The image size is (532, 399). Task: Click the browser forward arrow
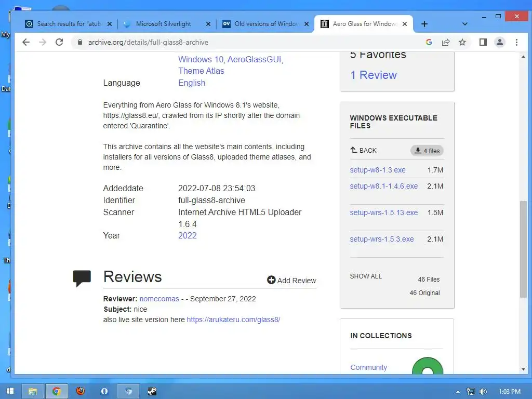pos(43,42)
